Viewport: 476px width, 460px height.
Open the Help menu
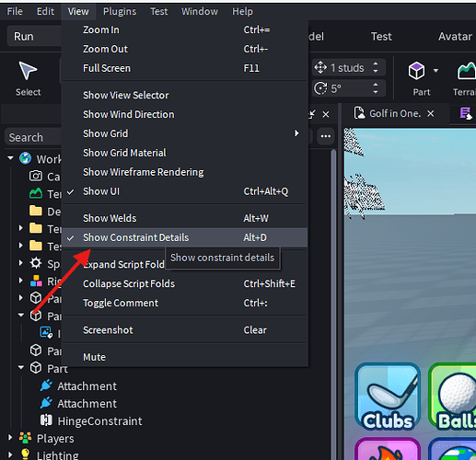point(242,11)
